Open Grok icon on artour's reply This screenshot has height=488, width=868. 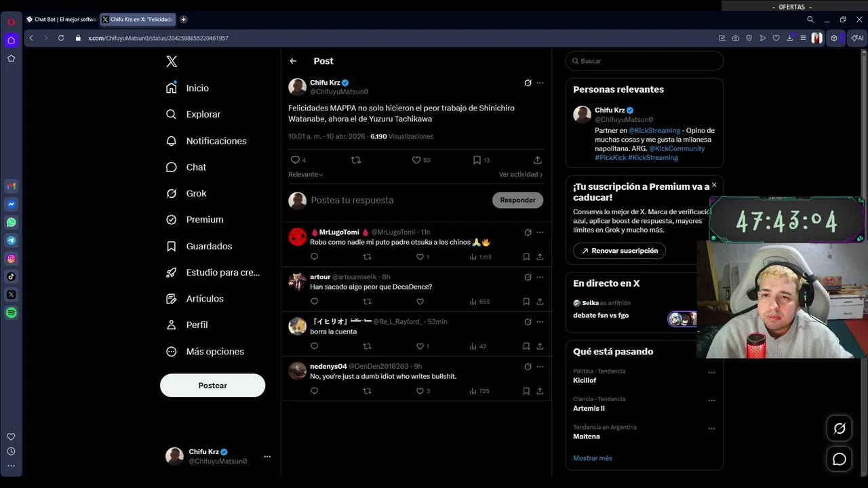[x=528, y=277]
